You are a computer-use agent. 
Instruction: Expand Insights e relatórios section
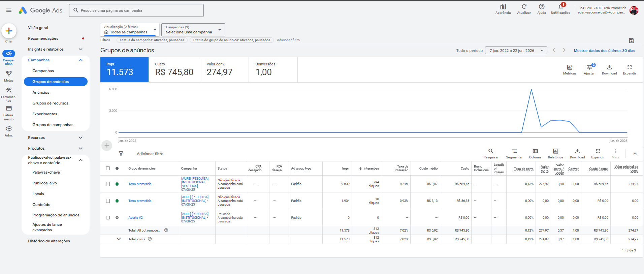tap(80, 49)
